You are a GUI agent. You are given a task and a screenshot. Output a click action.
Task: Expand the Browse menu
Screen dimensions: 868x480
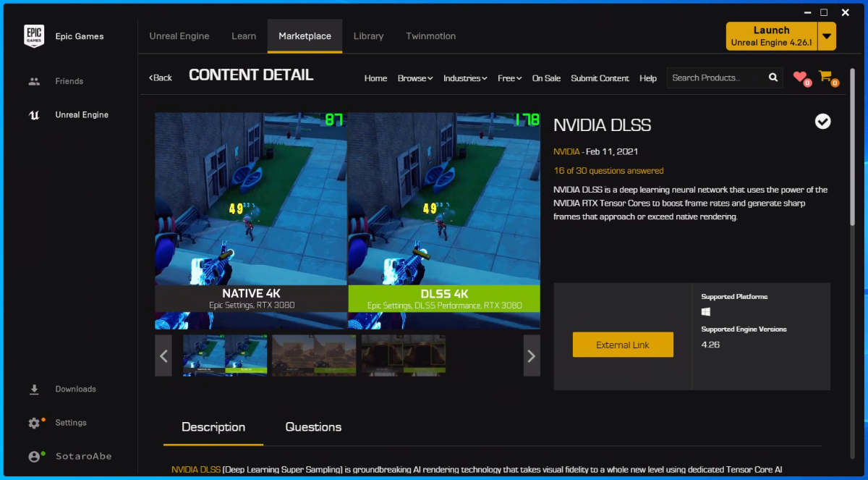[415, 78]
